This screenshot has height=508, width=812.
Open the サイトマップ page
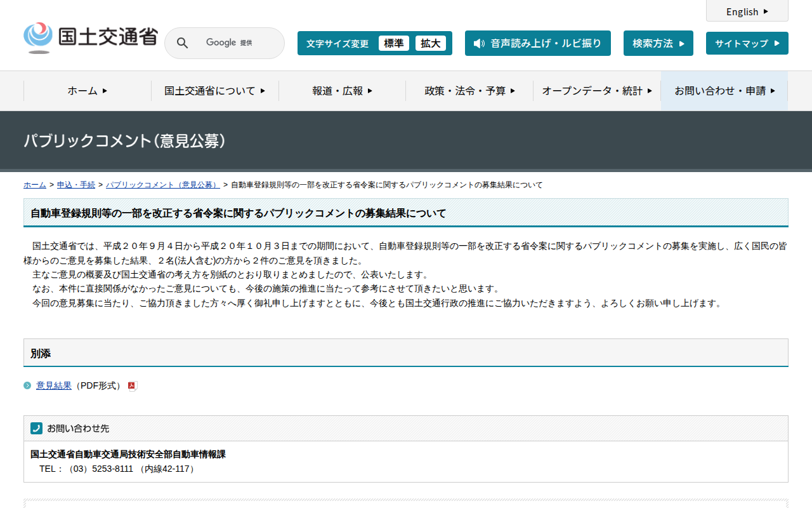point(747,43)
